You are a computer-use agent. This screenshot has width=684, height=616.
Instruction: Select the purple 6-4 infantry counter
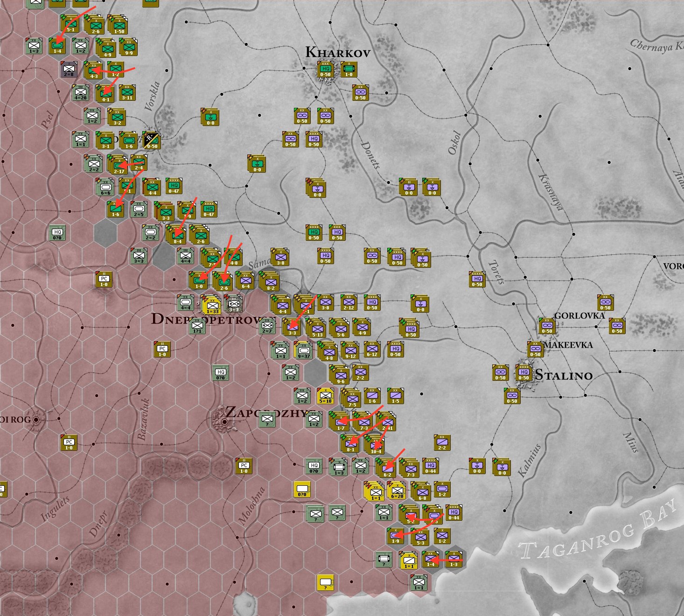click(x=245, y=280)
